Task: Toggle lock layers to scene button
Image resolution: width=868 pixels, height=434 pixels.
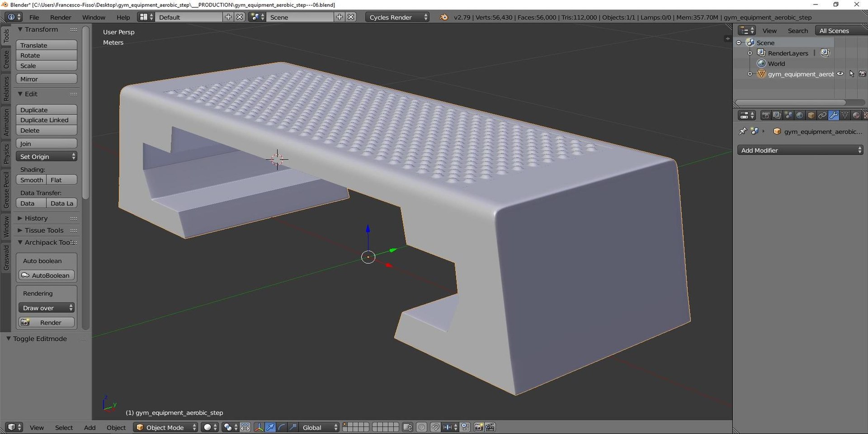Action: tap(407, 427)
